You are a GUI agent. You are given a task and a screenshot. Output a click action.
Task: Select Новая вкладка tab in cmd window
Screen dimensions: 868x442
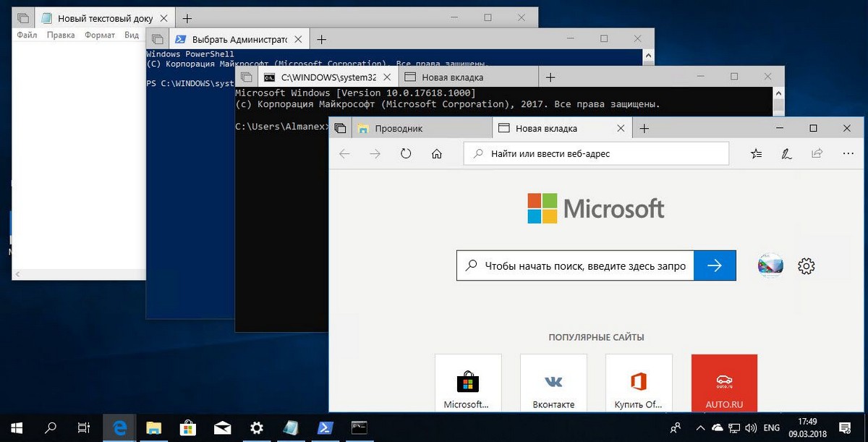(467, 77)
